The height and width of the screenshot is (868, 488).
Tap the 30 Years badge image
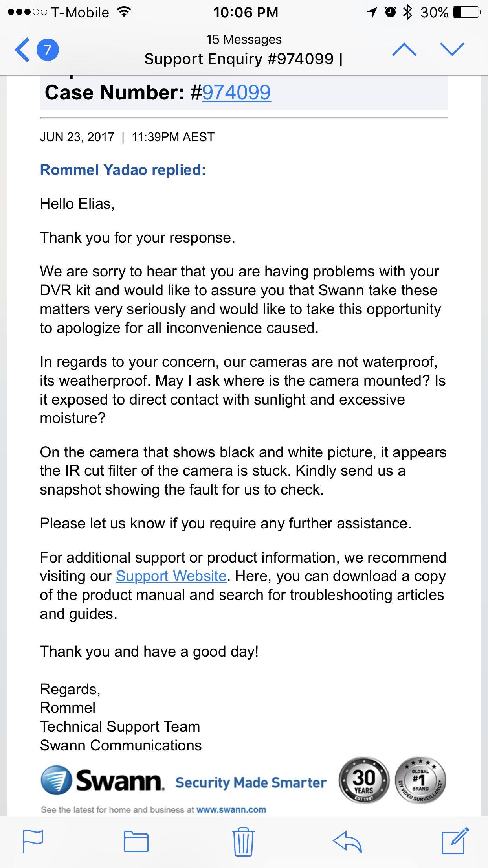coord(364,780)
